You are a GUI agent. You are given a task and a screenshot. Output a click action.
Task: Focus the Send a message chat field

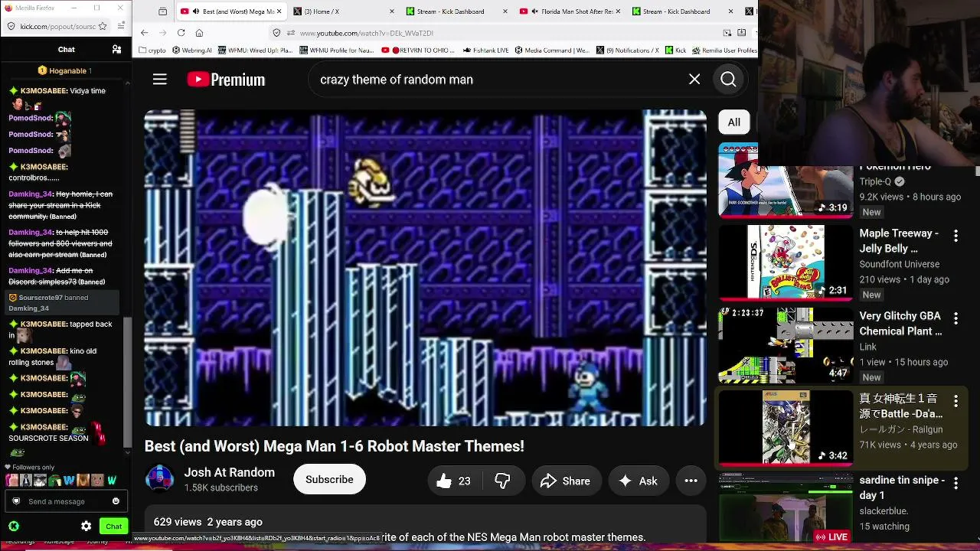64,501
